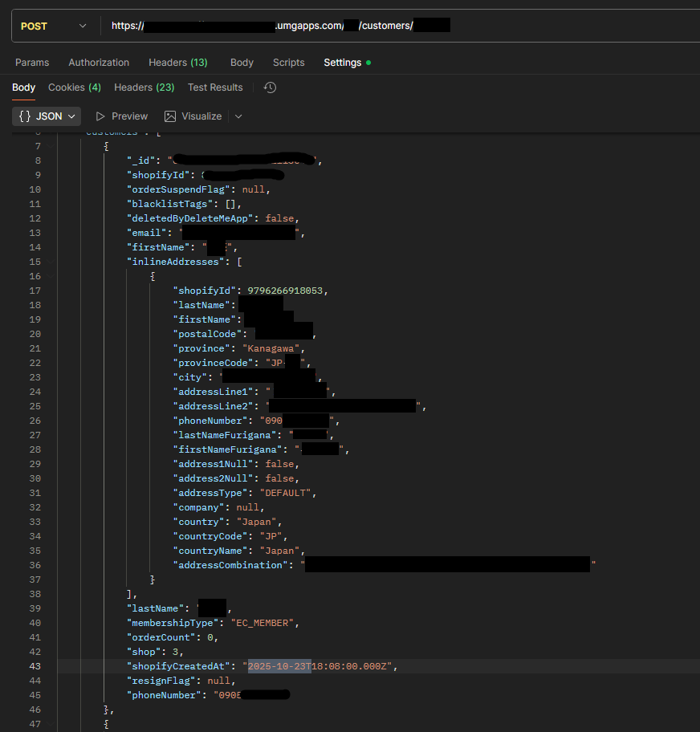Open the POST method dropdown
The height and width of the screenshot is (732, 700).
54,26
